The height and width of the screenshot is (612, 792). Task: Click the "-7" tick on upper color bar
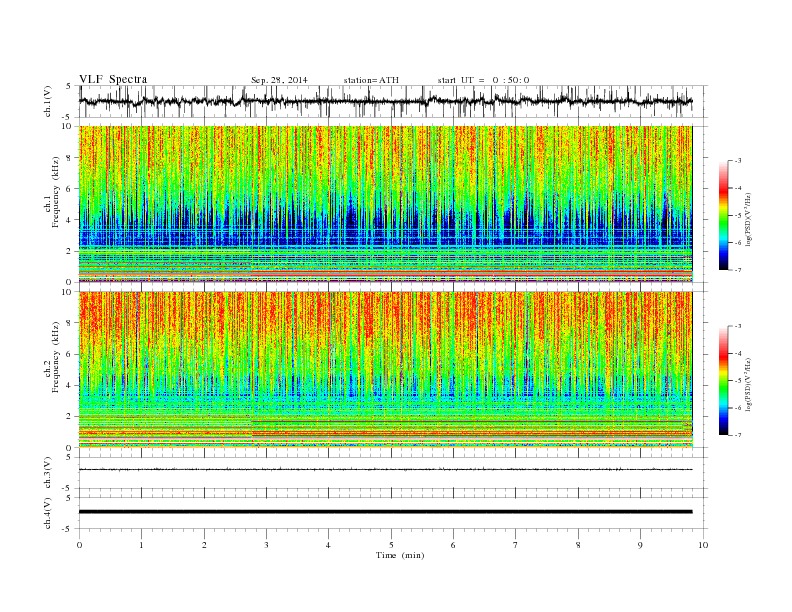[738, 270]
